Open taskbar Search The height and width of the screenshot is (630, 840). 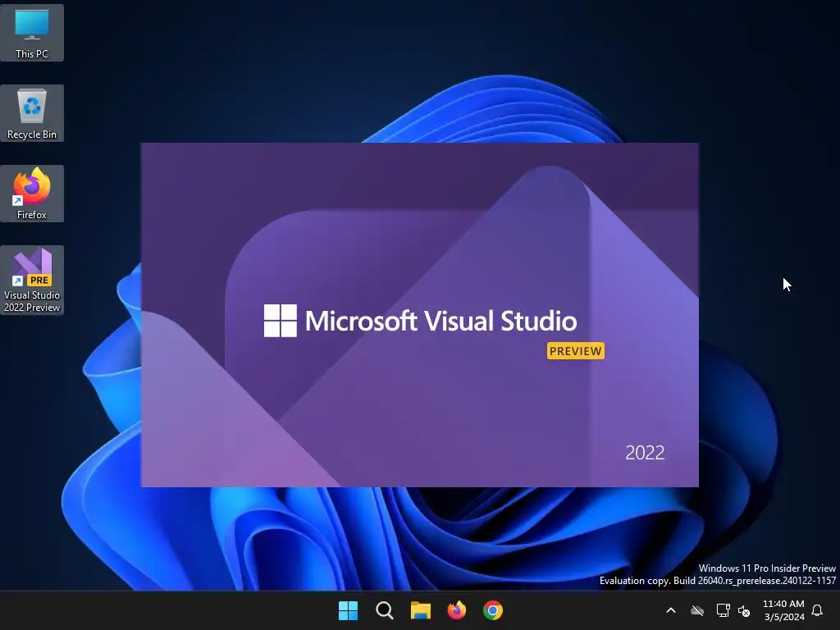[x=385, y=610]
